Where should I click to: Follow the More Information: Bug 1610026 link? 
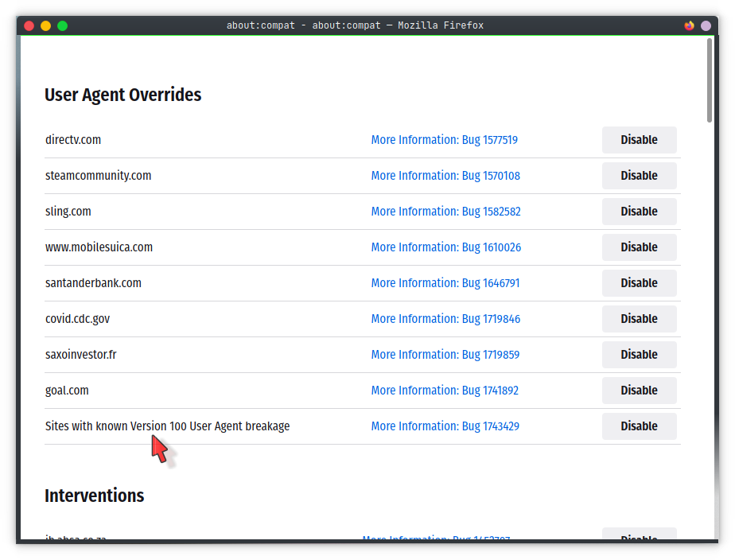445,247
